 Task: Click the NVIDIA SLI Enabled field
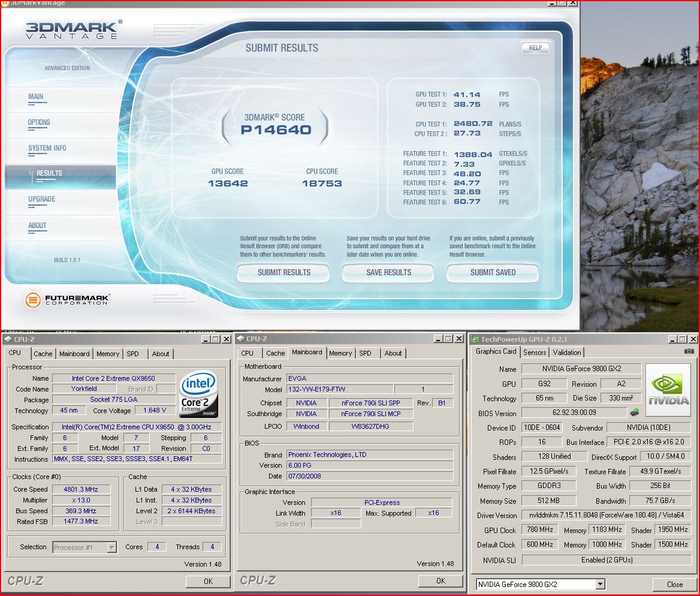(x=607, y=560)
